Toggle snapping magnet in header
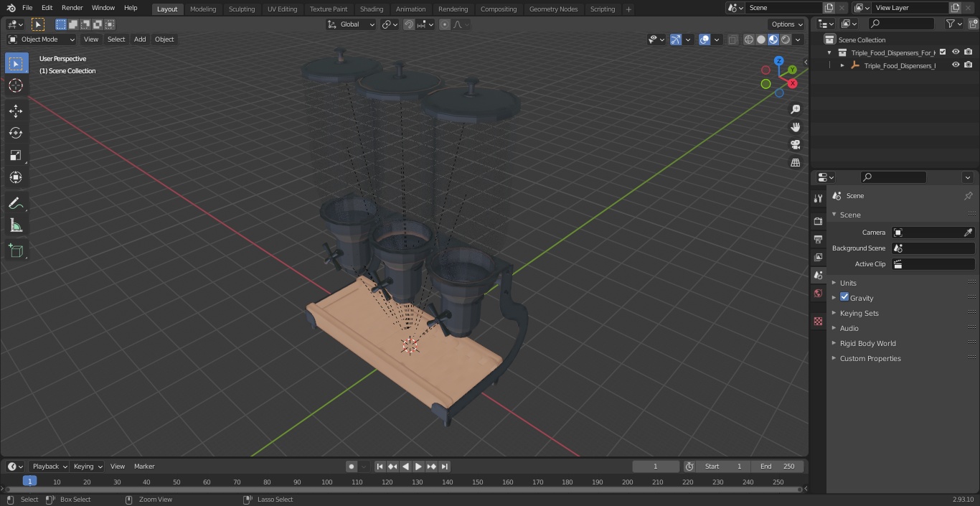980x506 pixels. pos(409,24)
